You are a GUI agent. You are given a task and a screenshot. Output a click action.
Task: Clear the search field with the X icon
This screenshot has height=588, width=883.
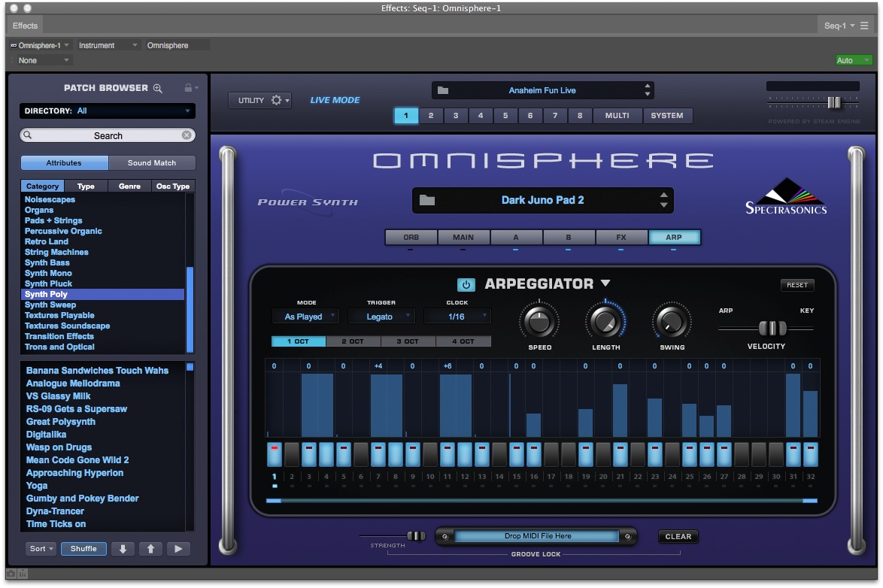(187, 135)
